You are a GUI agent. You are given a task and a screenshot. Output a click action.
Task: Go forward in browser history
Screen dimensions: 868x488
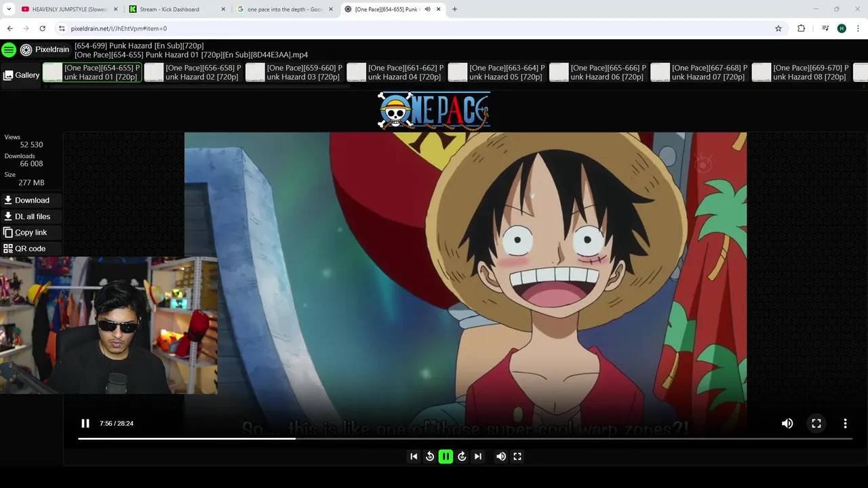coord(26,28)
